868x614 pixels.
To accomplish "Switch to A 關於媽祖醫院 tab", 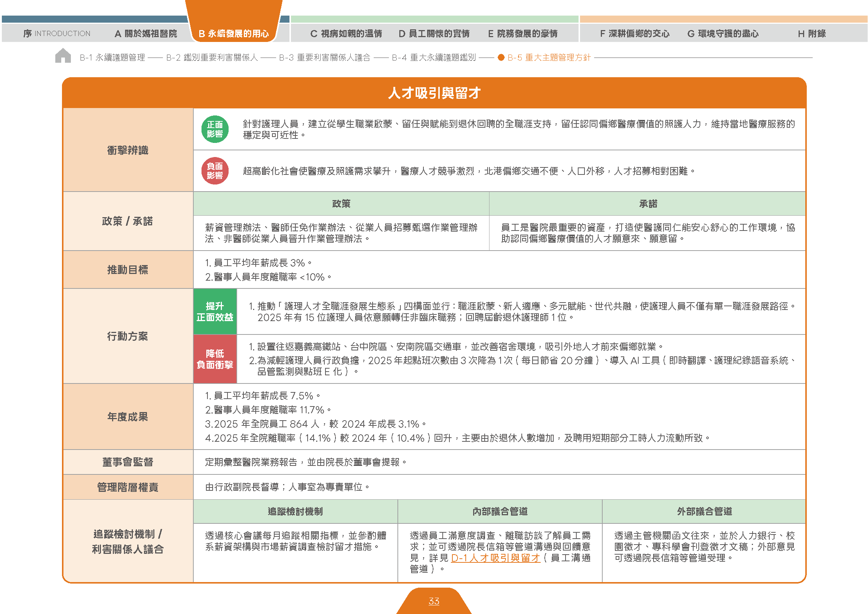I will coord(145,34).
